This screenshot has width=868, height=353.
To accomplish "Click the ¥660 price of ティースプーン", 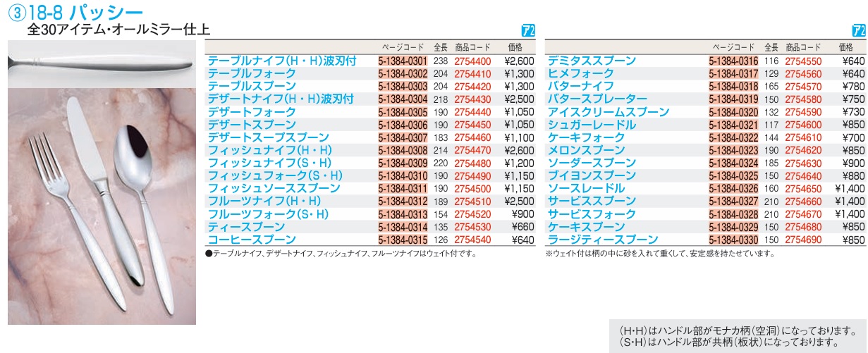I will pyautogui.click(x=522, y=226).
